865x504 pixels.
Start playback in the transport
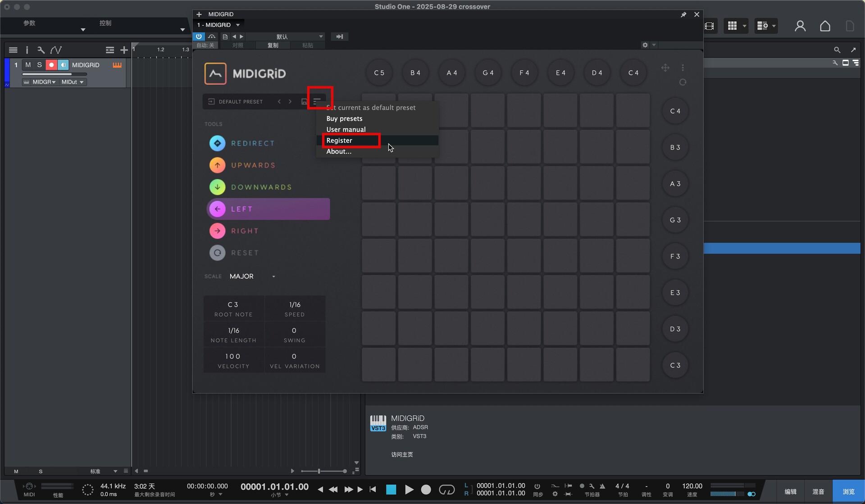pyautogui.click(x=409, y=490)
